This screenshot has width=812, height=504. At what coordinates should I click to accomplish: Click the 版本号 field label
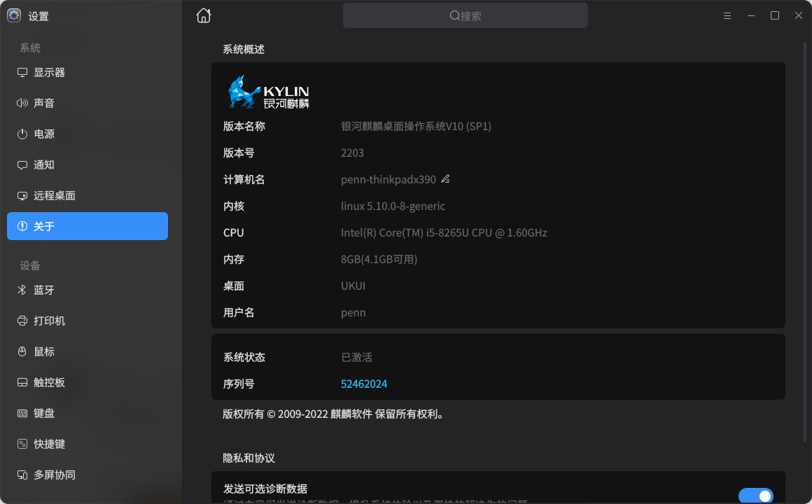coord(239,153)
